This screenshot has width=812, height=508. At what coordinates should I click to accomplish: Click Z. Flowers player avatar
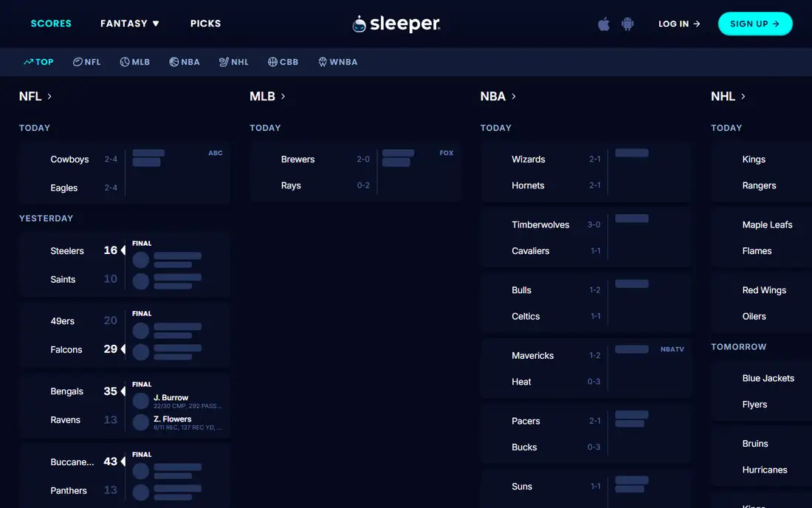click(x=140, y=422)
